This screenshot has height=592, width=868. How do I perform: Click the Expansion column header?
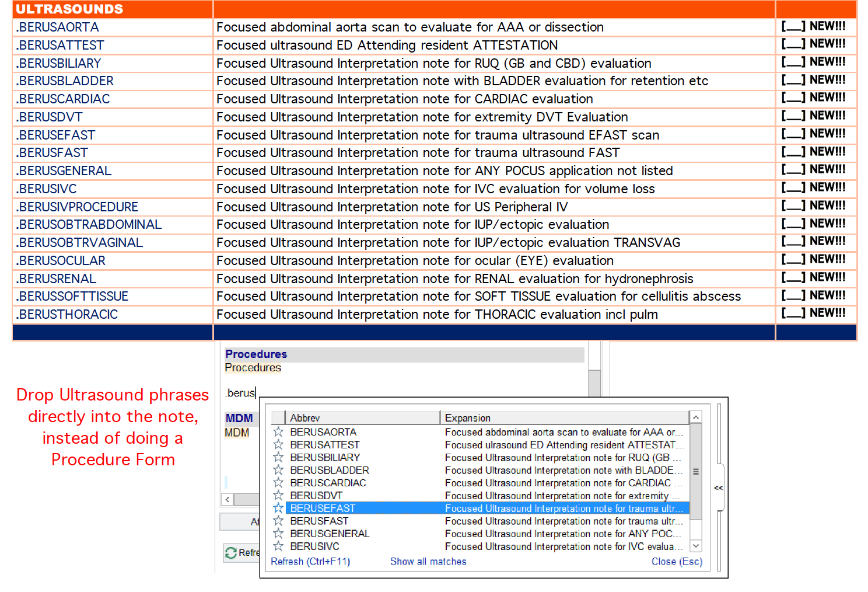pos(563,418)
